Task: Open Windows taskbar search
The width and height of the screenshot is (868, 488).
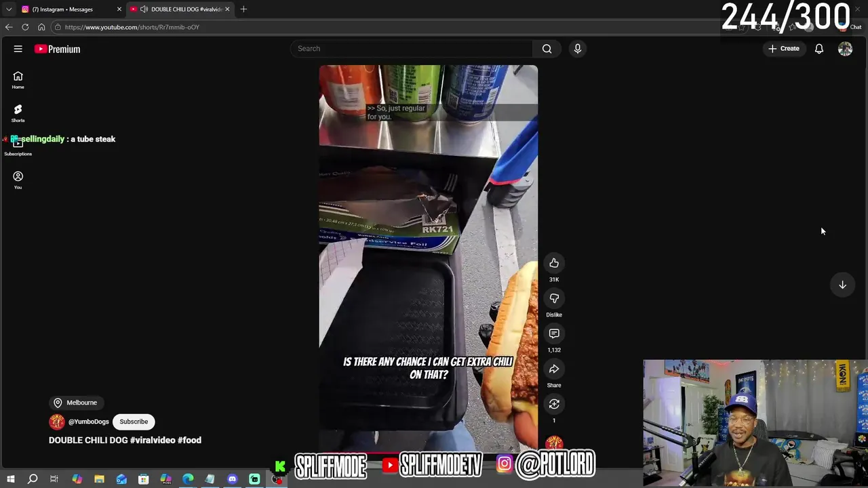Action: [x=33, y=479]
